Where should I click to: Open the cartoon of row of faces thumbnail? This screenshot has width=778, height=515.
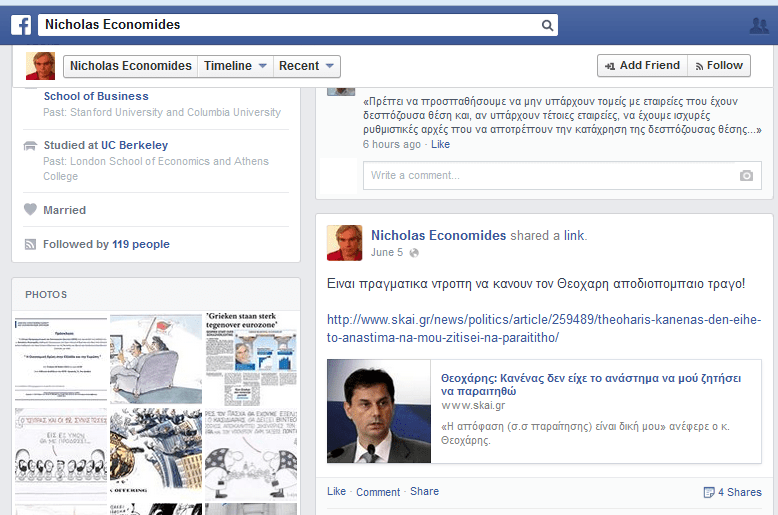61,454
